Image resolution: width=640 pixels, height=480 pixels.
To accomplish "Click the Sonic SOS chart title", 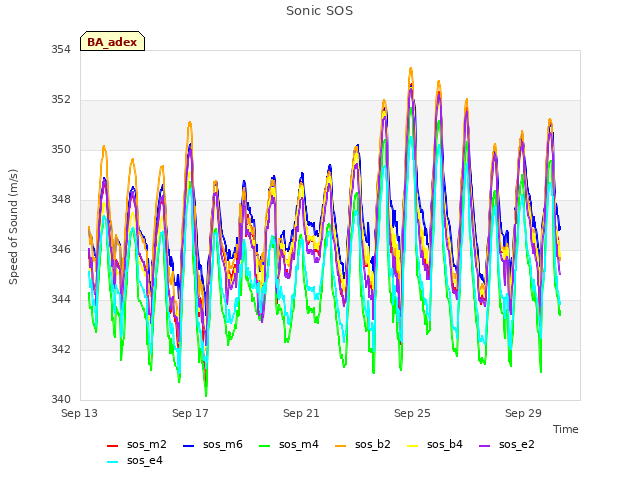I will 319,11.
